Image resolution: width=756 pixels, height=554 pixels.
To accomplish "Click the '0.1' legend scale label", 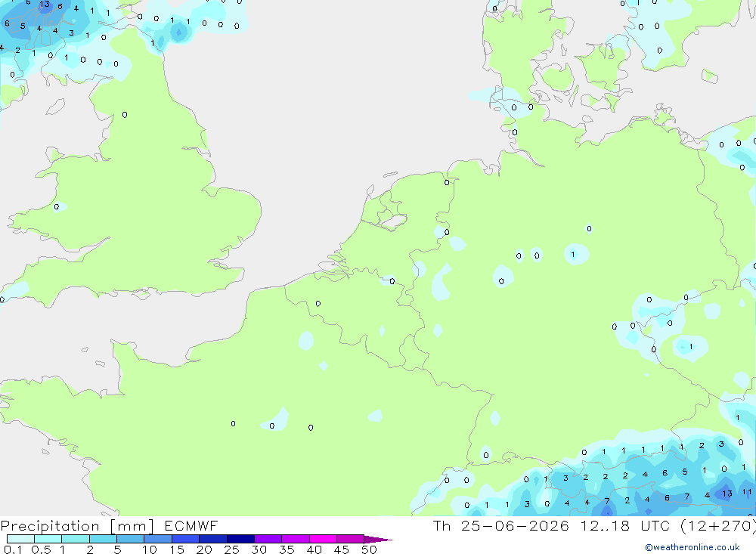I will (13, 549).
